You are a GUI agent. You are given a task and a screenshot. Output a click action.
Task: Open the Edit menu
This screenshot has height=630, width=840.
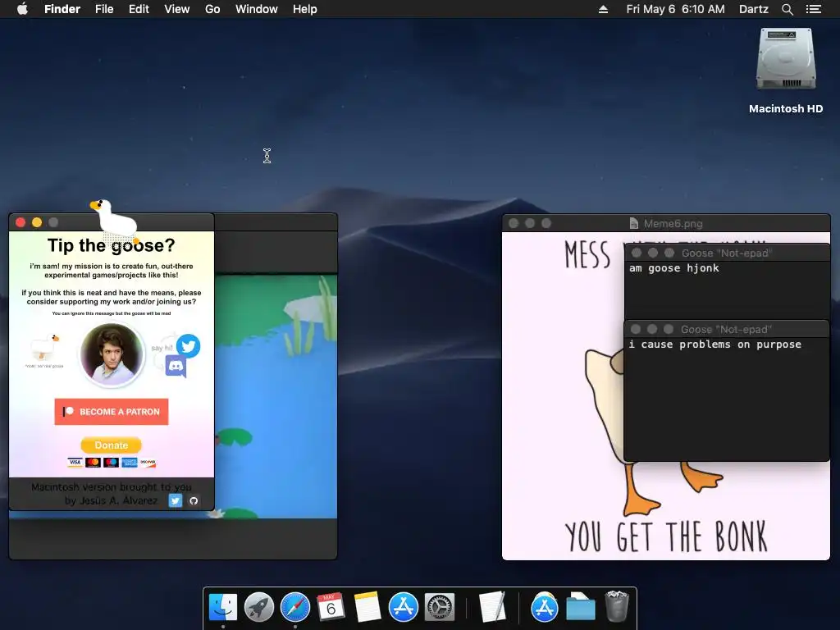click(x=139, y=9)
